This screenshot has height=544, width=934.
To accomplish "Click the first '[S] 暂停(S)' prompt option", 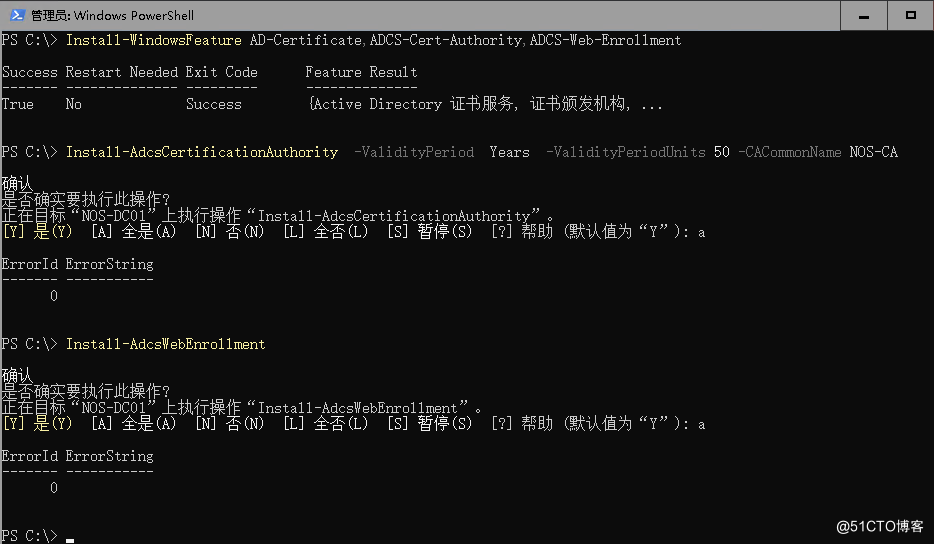I will [429, 232].
